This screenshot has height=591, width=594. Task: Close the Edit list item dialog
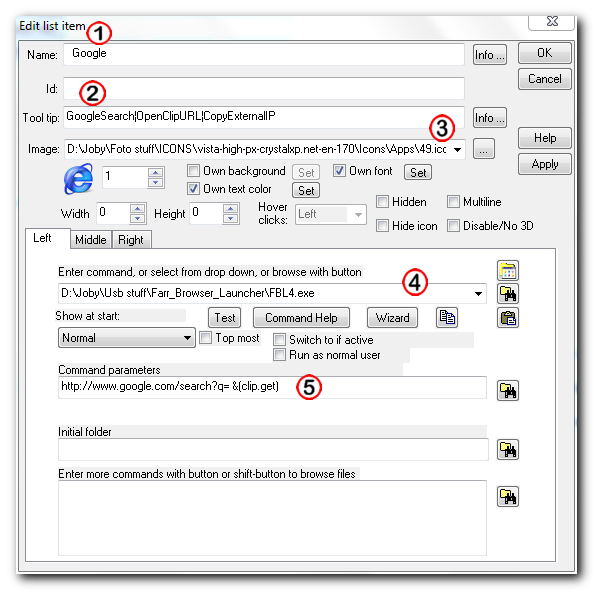point(551,21)
